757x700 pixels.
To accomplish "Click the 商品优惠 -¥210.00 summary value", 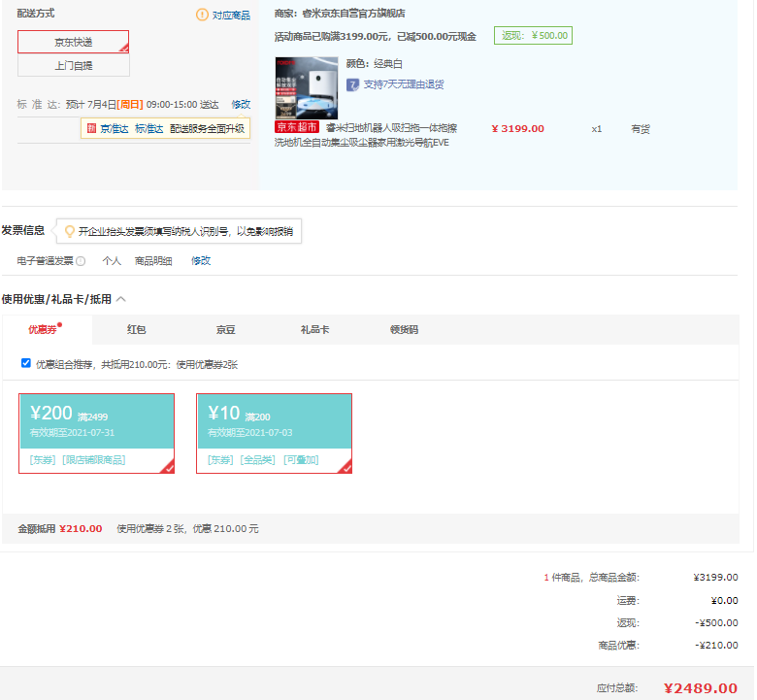I will [x=716, y=645].
